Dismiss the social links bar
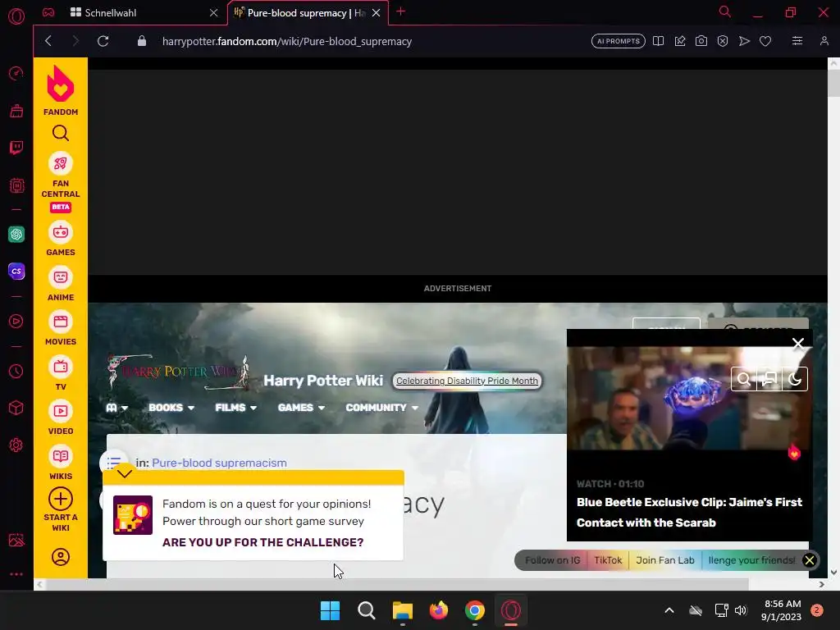 [x=810, y=560]
